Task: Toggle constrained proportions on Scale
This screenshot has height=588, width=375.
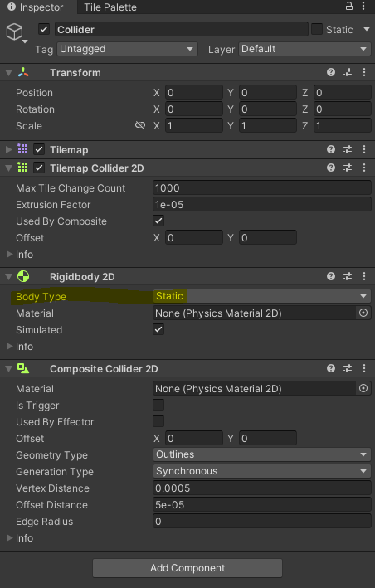Action: [140, 125]
